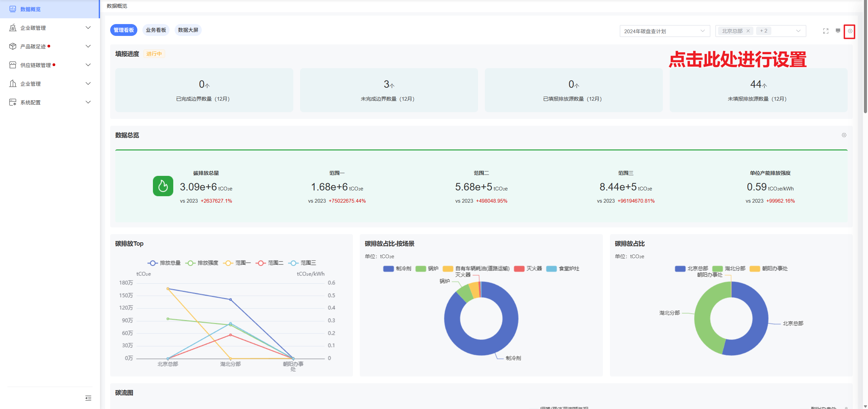The image size is (868, 409).
Task: Open the 2024年碳盘查计划 dropdown
Action: pos(664,31)
